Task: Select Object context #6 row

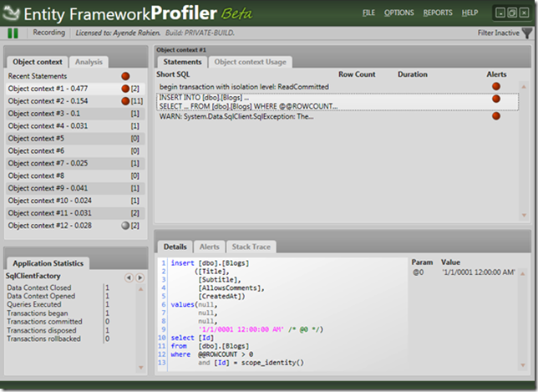Action: pos(75,150)
